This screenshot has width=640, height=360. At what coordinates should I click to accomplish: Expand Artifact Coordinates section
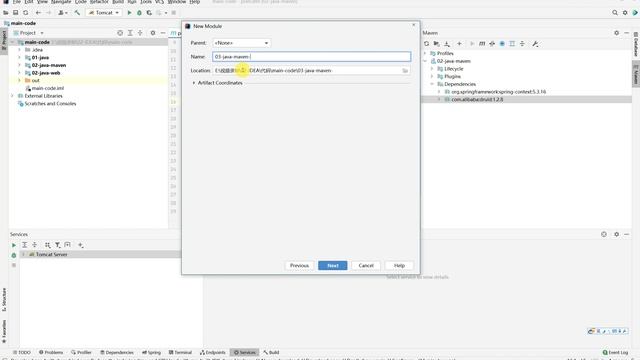(x=194, y=83)
